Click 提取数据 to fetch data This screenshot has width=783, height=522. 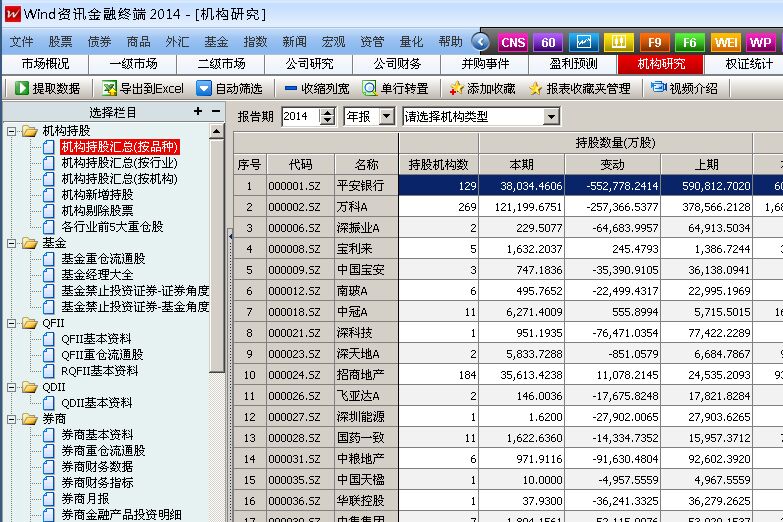[46, 88]
